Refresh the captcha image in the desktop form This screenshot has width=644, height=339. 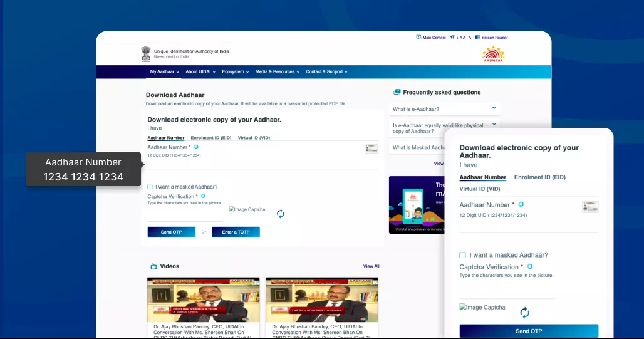(x=281, y=214)
